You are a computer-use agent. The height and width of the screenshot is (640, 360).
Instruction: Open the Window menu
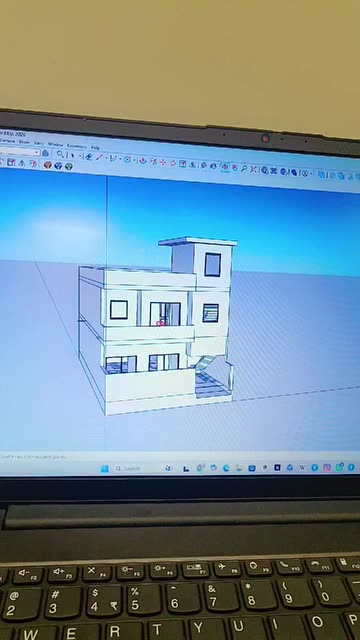coord(55,144)
